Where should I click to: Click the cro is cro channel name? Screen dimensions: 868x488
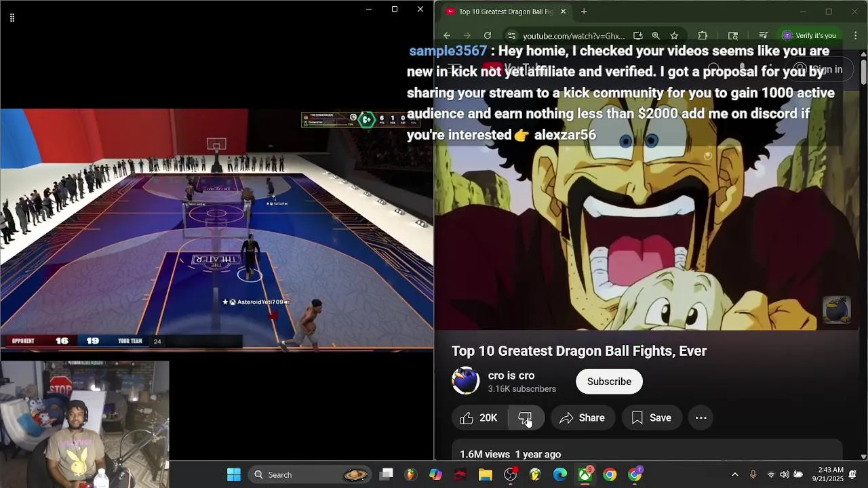pos(511,375)
